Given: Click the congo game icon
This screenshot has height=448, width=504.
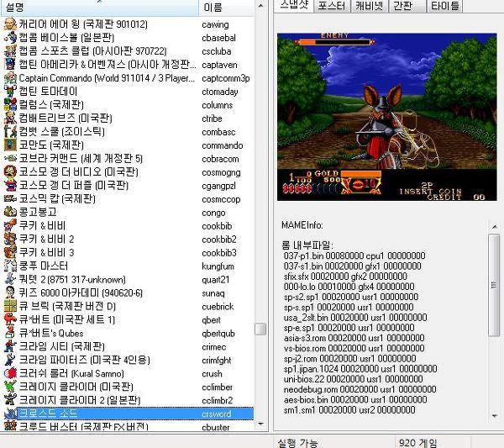Looking at the screenshot, I should click(10, 213).
